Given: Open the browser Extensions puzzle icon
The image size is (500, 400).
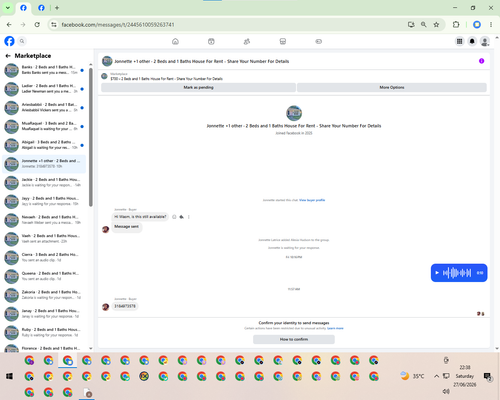Looking at the screenshot, I should pyautogui.click(x=456, y=25).
